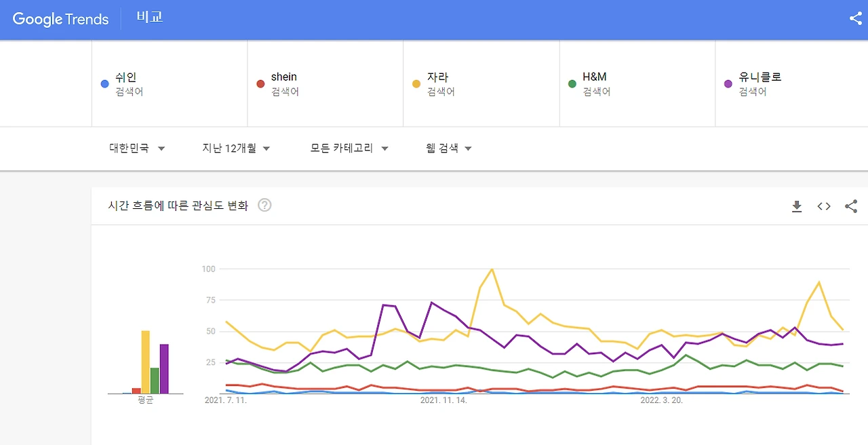The width and height of the screenshot is (868, 445).
Task: Expand the 대한민국 region dropdown
Action: [x=137, y=148]
